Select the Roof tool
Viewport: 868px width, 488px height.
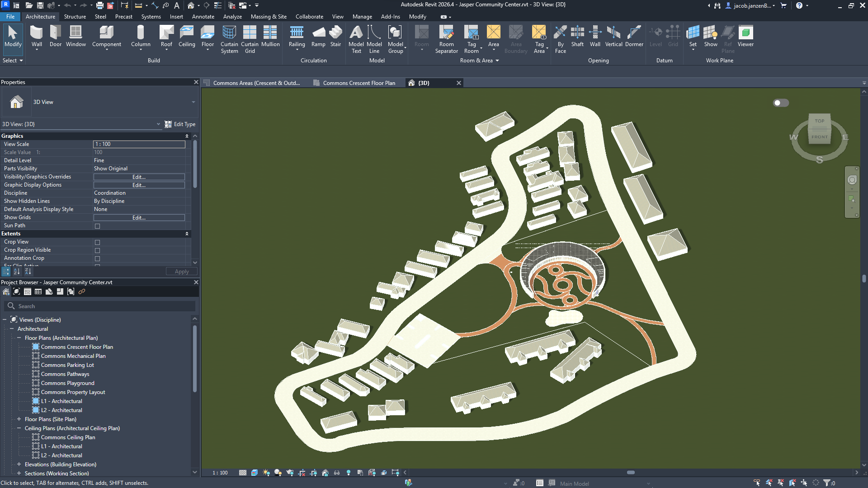coord(166,36)
